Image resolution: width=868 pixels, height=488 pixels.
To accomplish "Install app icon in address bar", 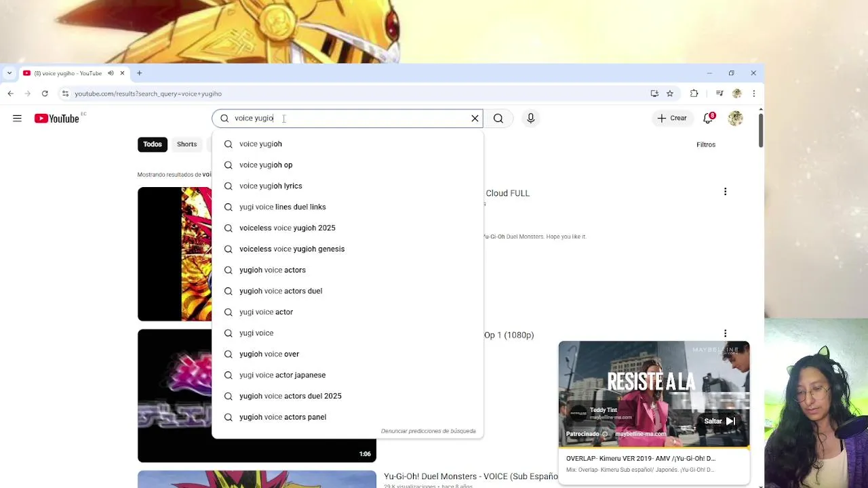I will pos(654,94).
